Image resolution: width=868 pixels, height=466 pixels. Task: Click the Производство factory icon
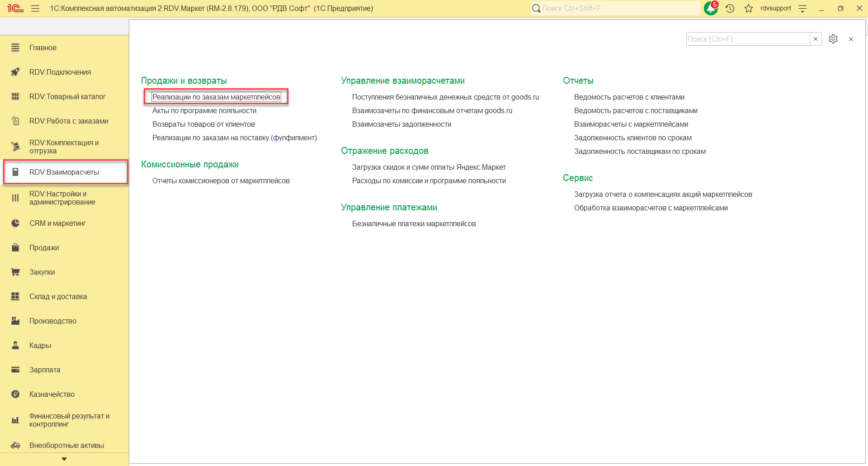(x=15, y=321)
